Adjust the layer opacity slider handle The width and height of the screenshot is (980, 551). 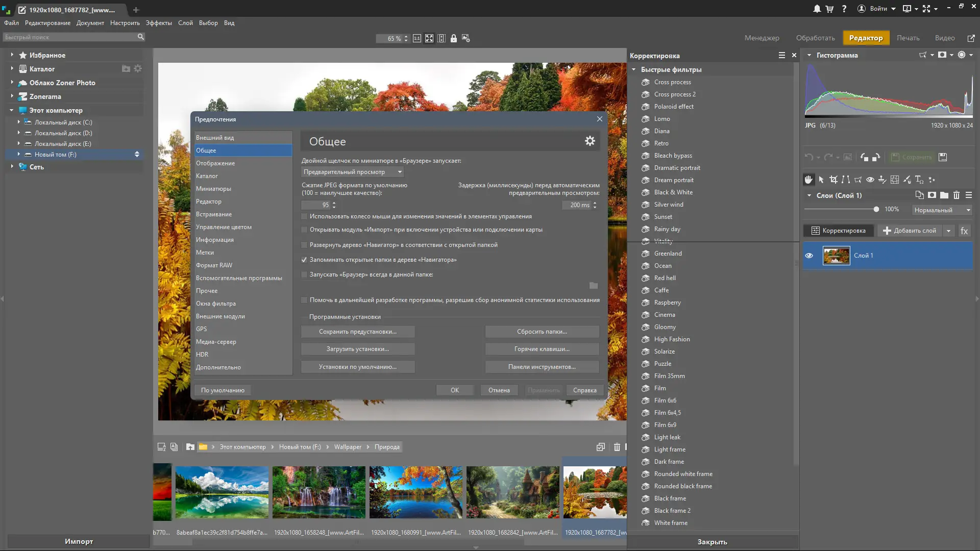pyautogui.click(x=876, y=209)
